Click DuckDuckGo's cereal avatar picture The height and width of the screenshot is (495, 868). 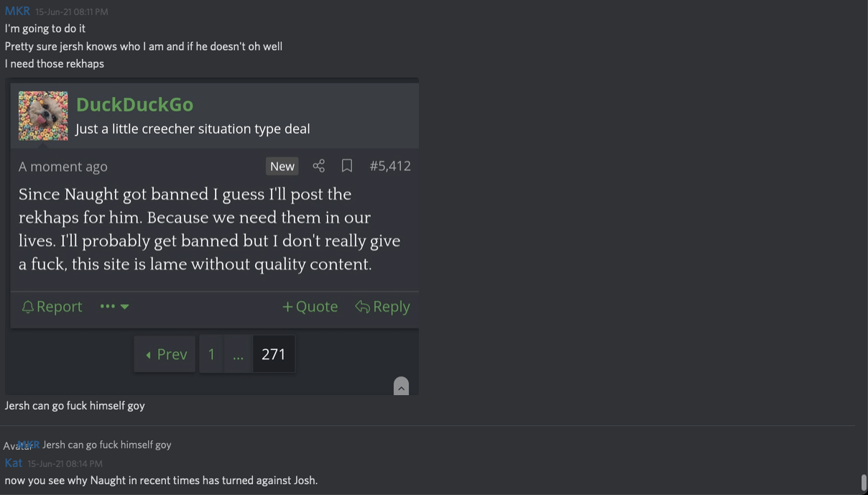(43, 116)
